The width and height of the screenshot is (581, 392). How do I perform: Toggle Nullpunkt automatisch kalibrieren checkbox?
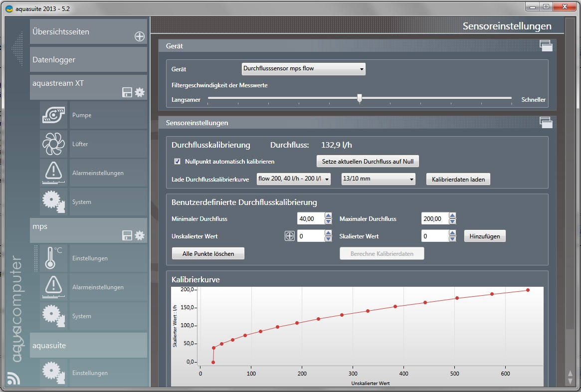[177, 162]
